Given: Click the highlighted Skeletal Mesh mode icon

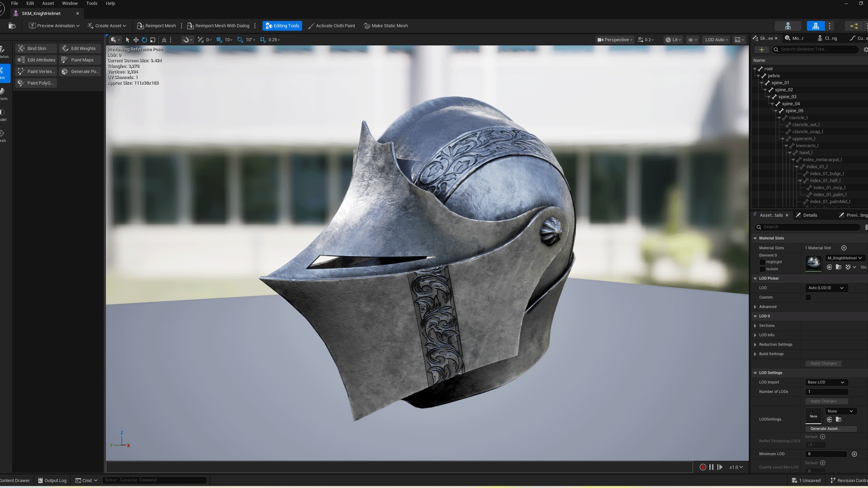Looking at the screenshot, I should (816, 26).
